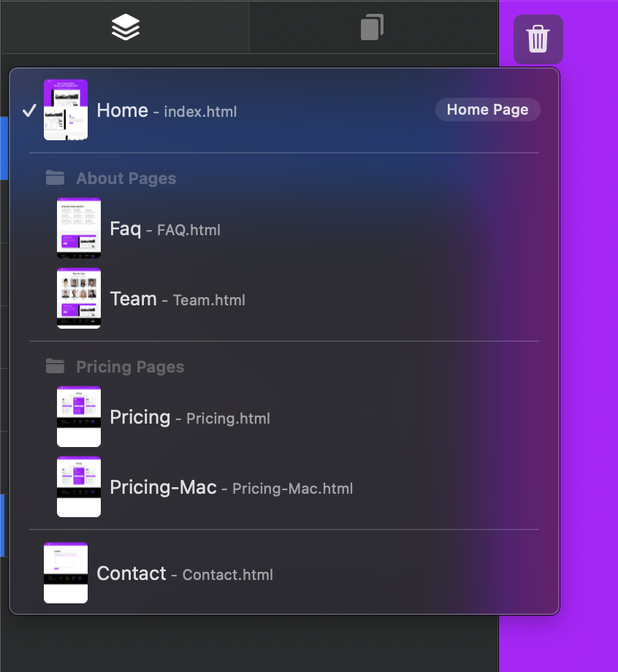Click the Team page thumbnail
This screenshot has height=672, width=618.
(79, 298)
